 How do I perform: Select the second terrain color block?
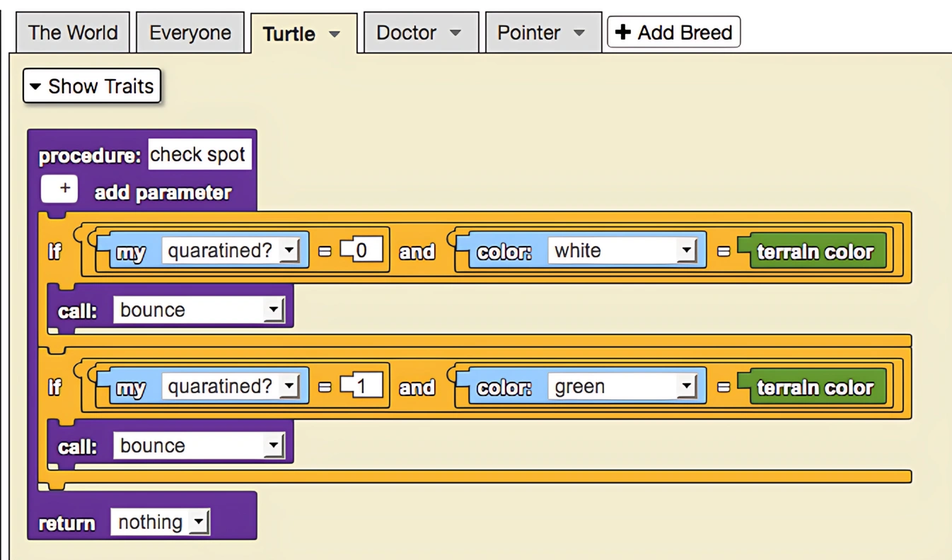click(815, 387)
